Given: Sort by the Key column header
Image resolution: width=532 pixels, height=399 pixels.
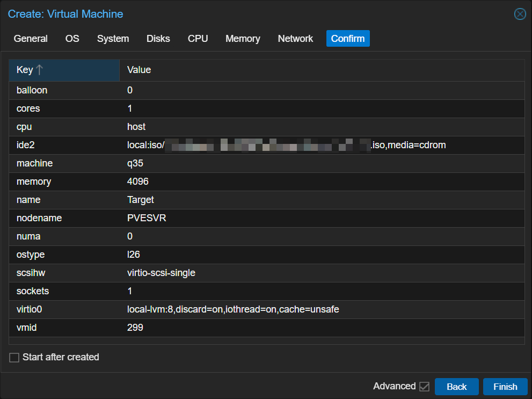Looking at the screenshot, I should pos(25,70).
